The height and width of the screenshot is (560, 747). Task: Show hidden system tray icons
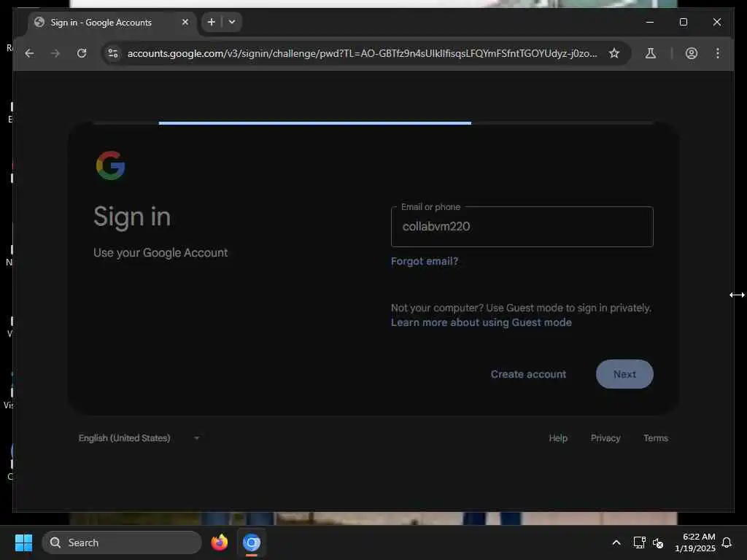(616, 542)
